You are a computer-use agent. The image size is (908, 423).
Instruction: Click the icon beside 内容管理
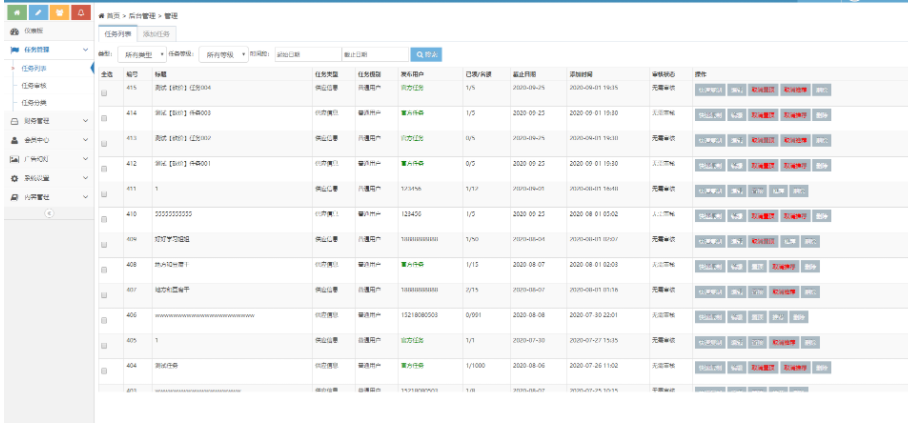[15, 197]
